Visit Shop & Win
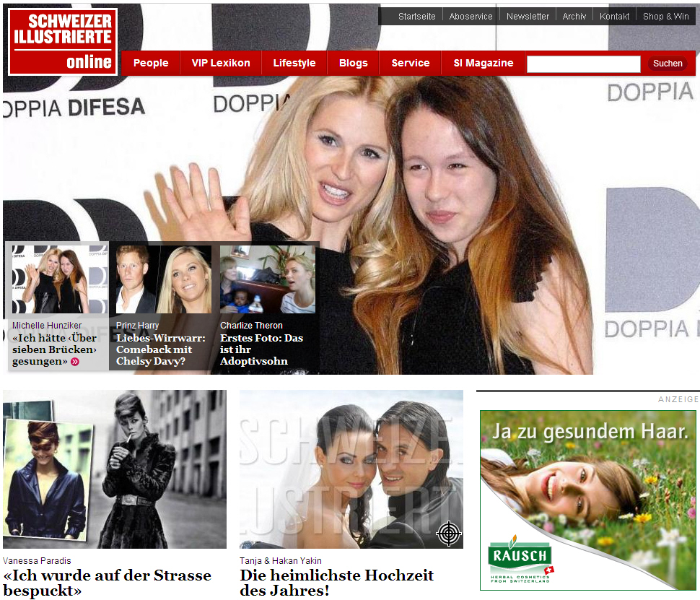The width and height of the screenshot is (700, 600). pos(665,17)
